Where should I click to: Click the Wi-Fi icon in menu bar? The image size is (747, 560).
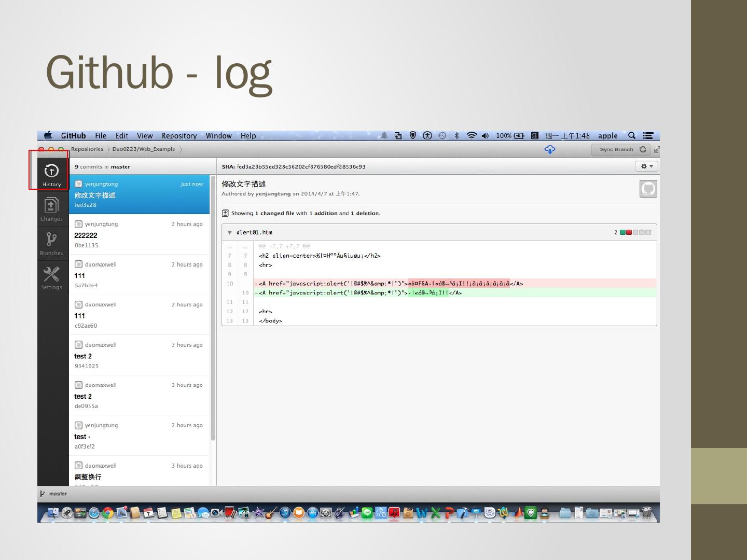click(471, 136)
